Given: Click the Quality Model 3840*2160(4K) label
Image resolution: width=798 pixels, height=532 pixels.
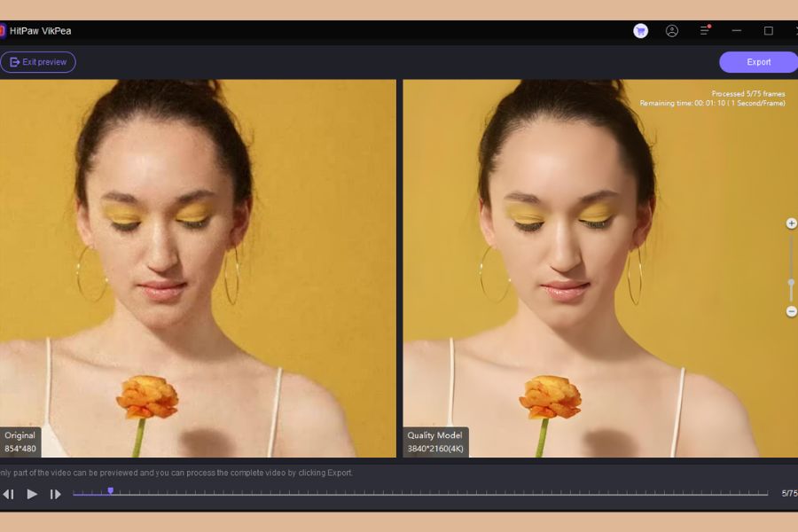Looking at the screenshot, I should (435, 441).
